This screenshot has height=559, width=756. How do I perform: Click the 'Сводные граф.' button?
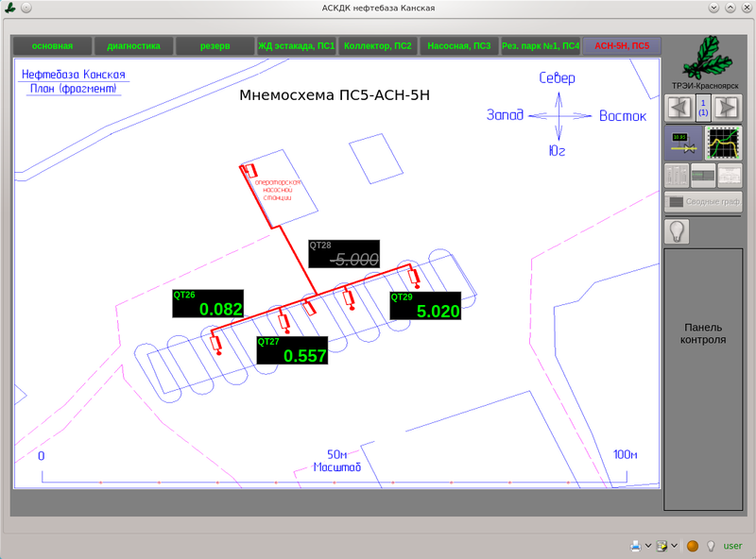pos(703,201)
